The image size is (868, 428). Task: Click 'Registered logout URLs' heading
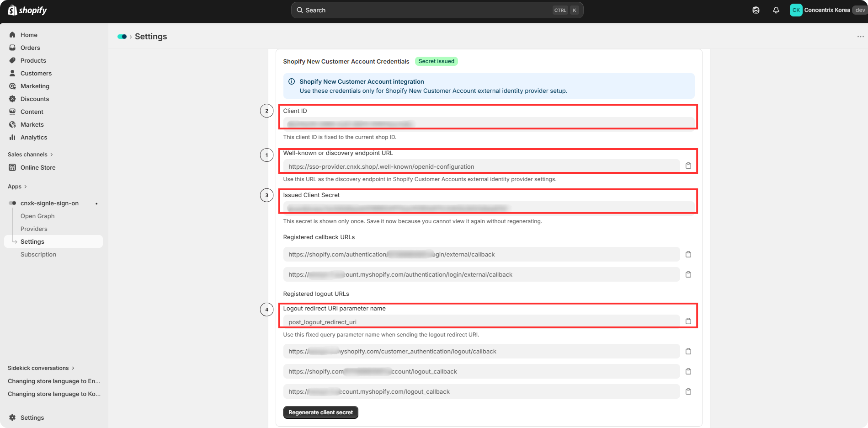[x=316, y=294]
